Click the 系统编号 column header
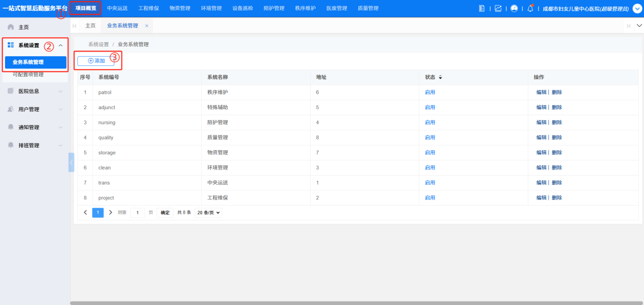 pyautogui.click(x=109, y=77)
